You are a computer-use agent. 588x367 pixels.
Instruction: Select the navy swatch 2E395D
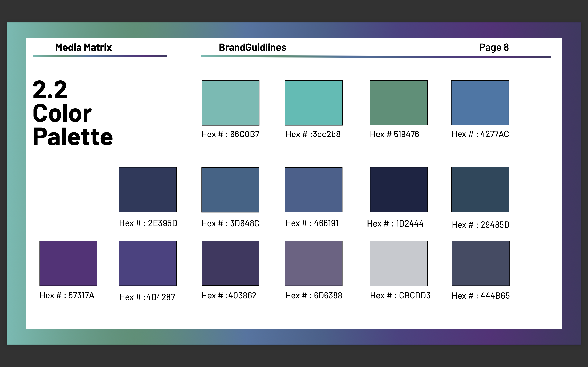147,189
